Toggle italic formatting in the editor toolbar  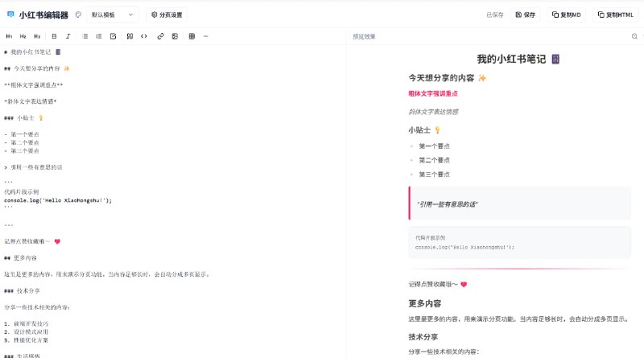point(68,36)
